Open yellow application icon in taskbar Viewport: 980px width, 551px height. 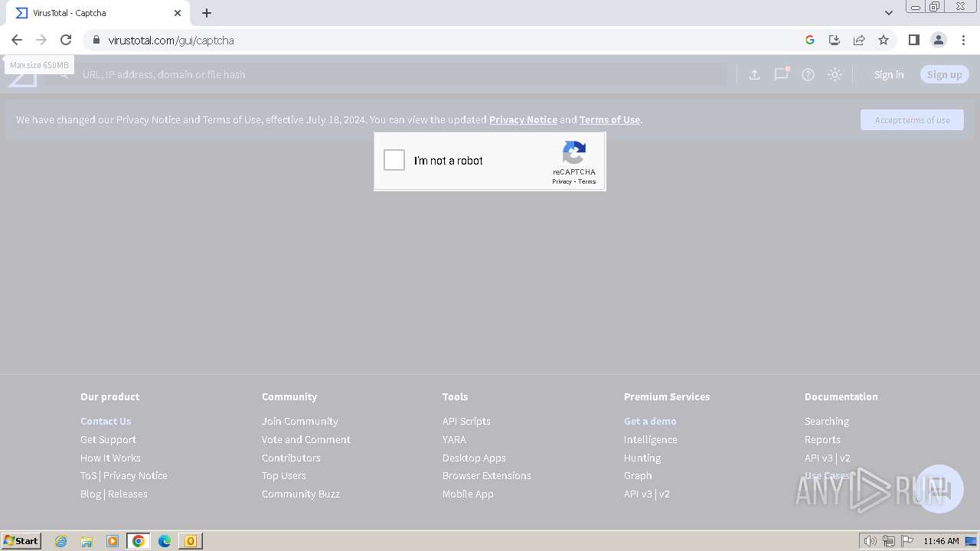(x=190, y=541)
